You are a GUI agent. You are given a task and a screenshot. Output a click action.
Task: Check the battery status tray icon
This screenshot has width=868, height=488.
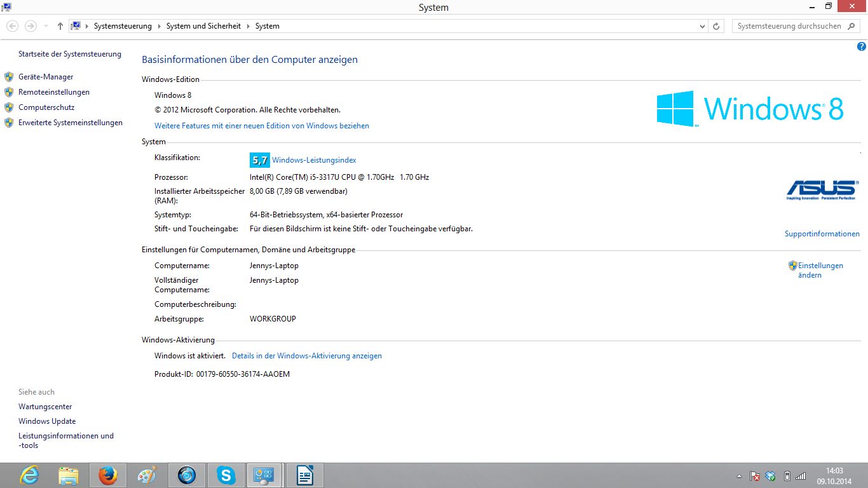point(787,476)
